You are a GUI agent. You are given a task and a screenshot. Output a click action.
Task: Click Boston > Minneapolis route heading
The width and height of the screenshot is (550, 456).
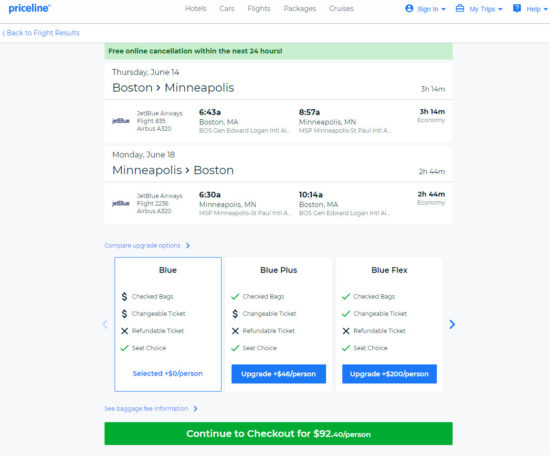pyautogui.click(x=173, y=88)
